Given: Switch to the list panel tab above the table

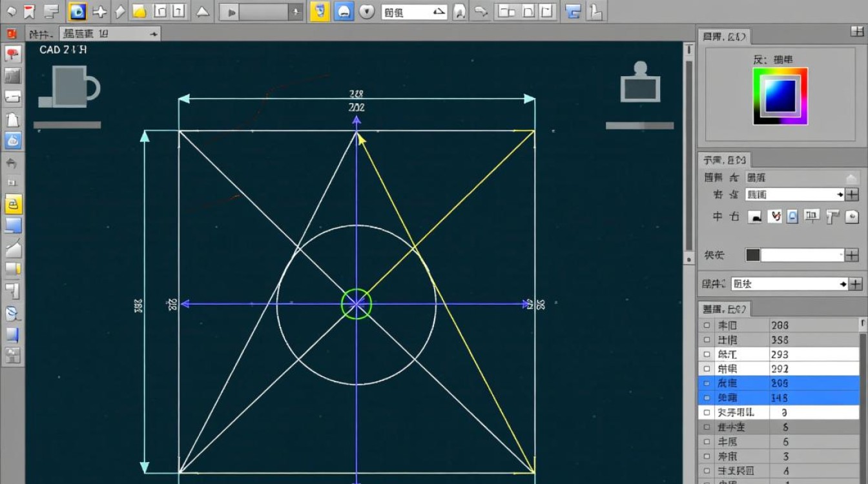Looking at the screenshot, I should (x=724, y=309).
